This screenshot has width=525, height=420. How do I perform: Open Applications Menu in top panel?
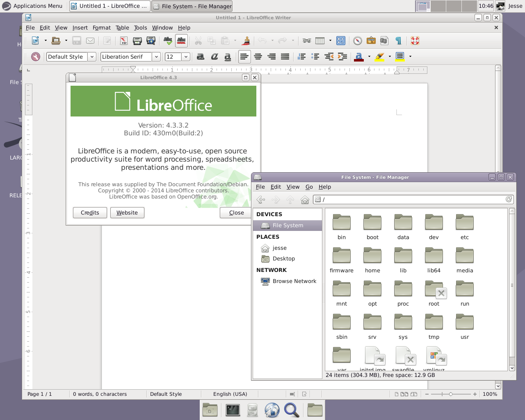click(x=32, y=6)
